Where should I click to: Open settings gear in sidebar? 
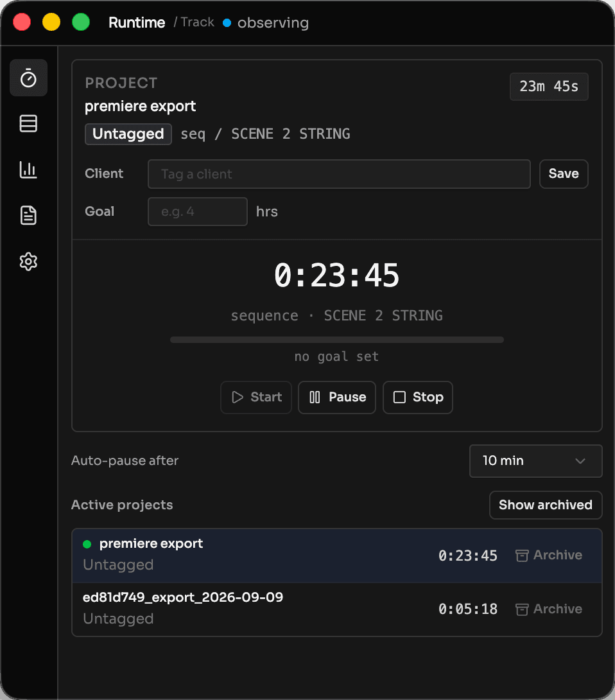(x=28, y=261)
